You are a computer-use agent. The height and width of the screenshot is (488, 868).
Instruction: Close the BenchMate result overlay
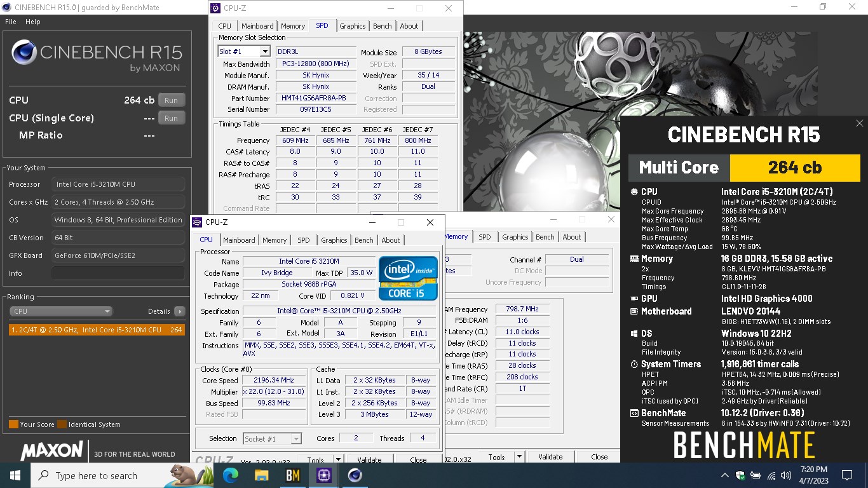tap(859, 123)
